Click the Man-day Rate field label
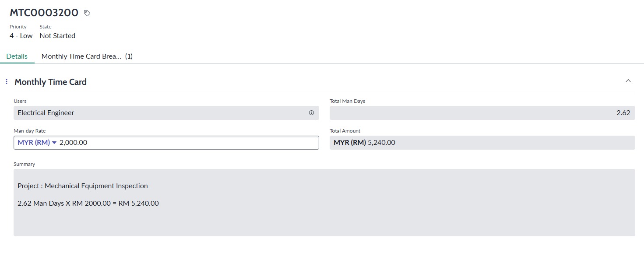Screen dimensions: 644x256 coord(30,131)
